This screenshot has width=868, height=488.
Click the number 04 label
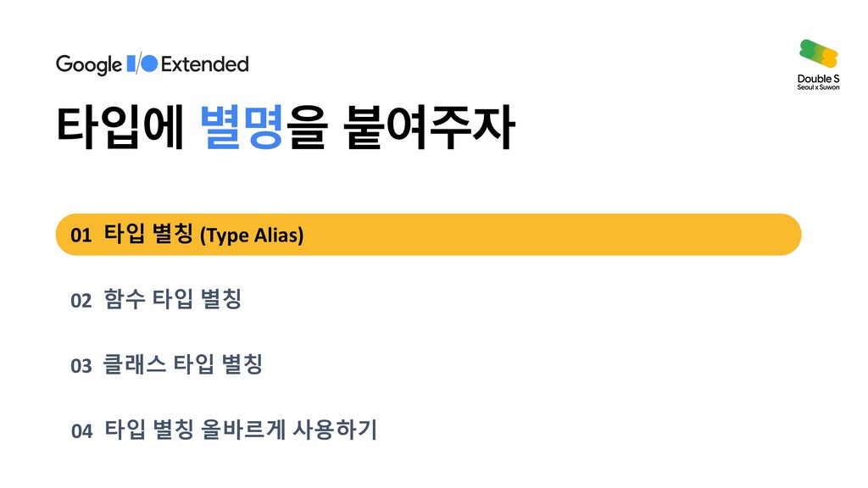click(x=81, y=431)
